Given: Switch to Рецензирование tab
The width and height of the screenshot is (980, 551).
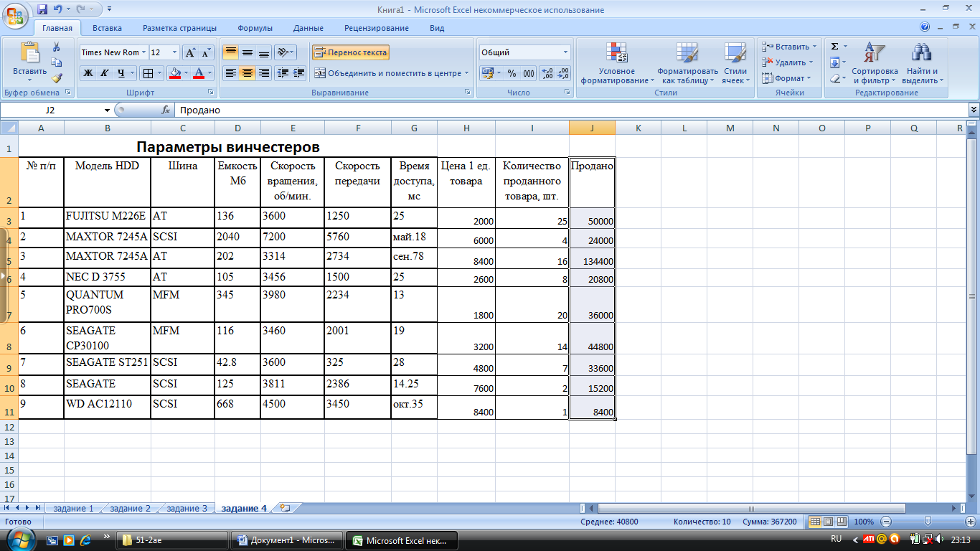Looking at the screenshot, I should (x=377, y=28).
